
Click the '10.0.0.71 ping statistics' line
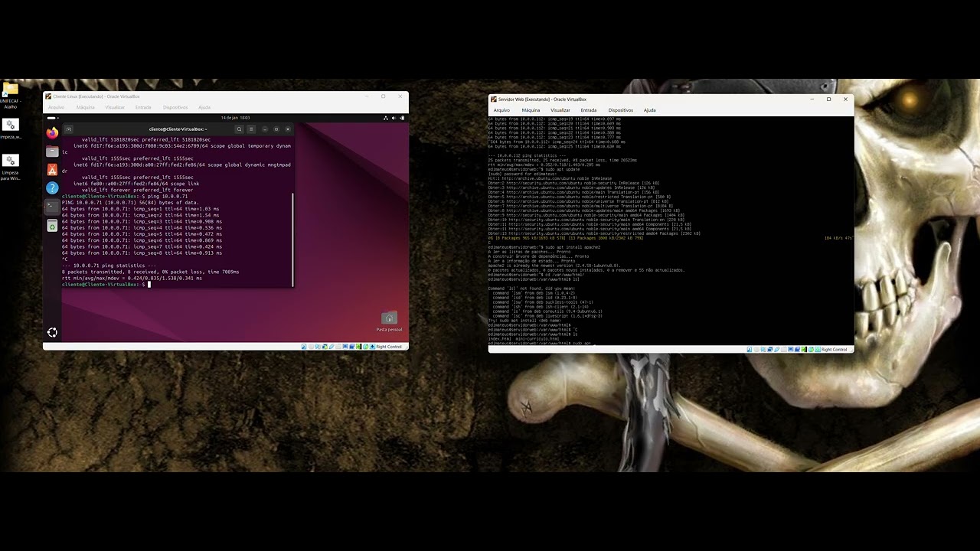pos(109,266)
